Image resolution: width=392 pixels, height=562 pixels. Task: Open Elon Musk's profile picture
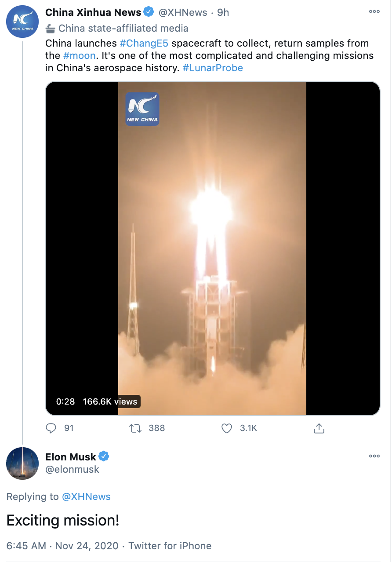(x=22, y=463)
